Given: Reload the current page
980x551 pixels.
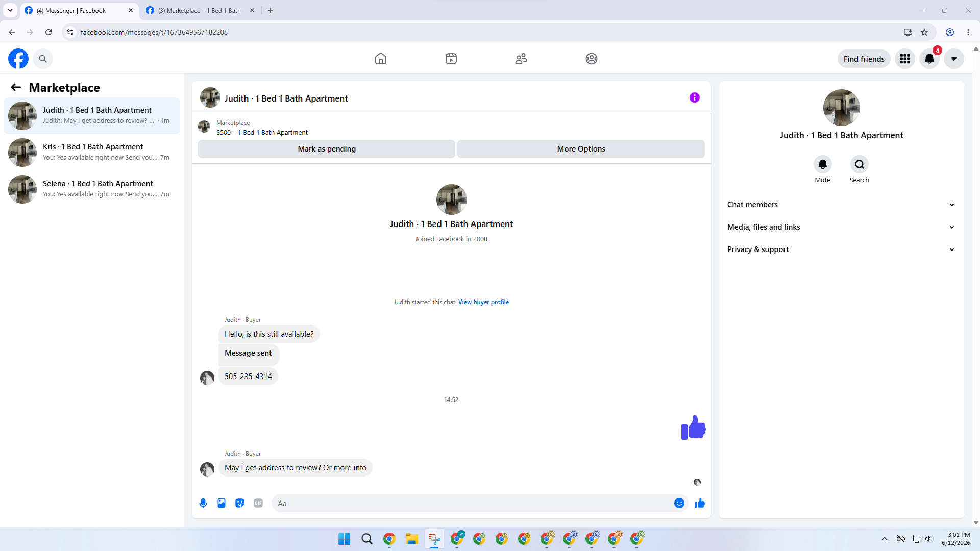Looking at the screenshot, I should (x=48, y=32).
